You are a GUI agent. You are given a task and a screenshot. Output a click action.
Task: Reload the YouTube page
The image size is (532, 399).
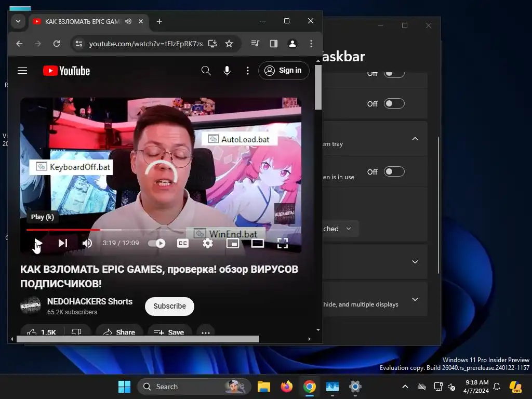click(57, 44)
